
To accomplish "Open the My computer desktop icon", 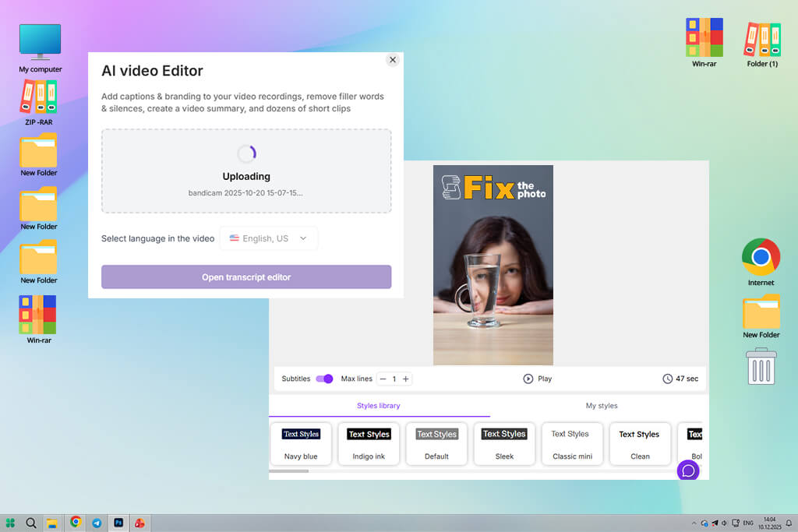I will 41,48.
